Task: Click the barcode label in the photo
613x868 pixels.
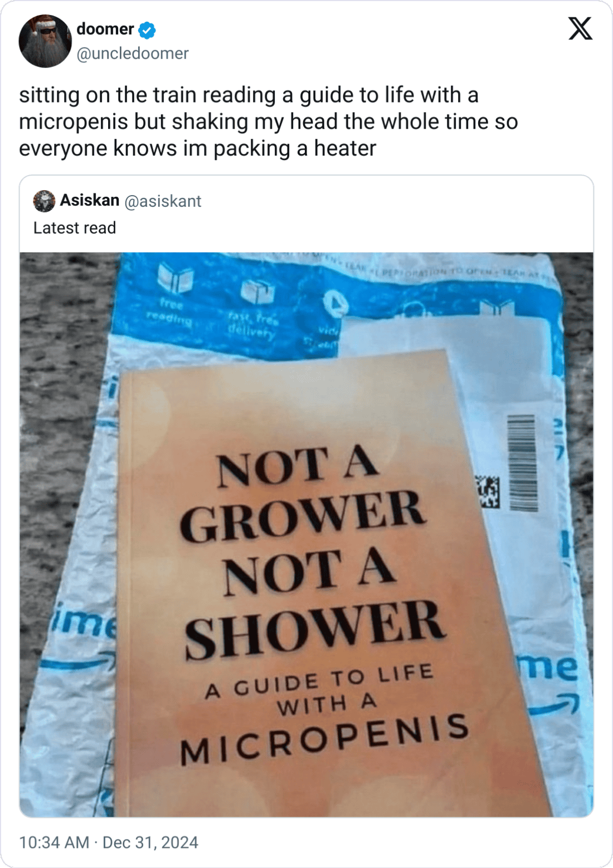Action: 523,462
